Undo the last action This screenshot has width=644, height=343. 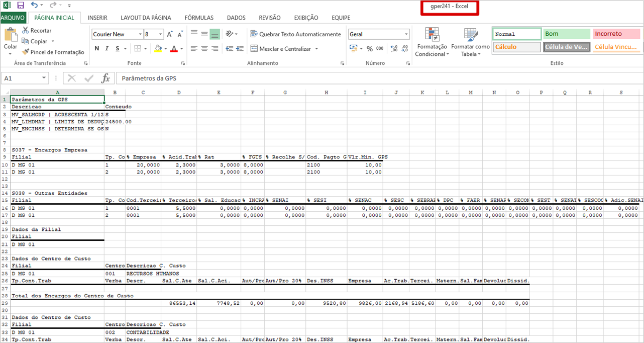pos(34,5)
